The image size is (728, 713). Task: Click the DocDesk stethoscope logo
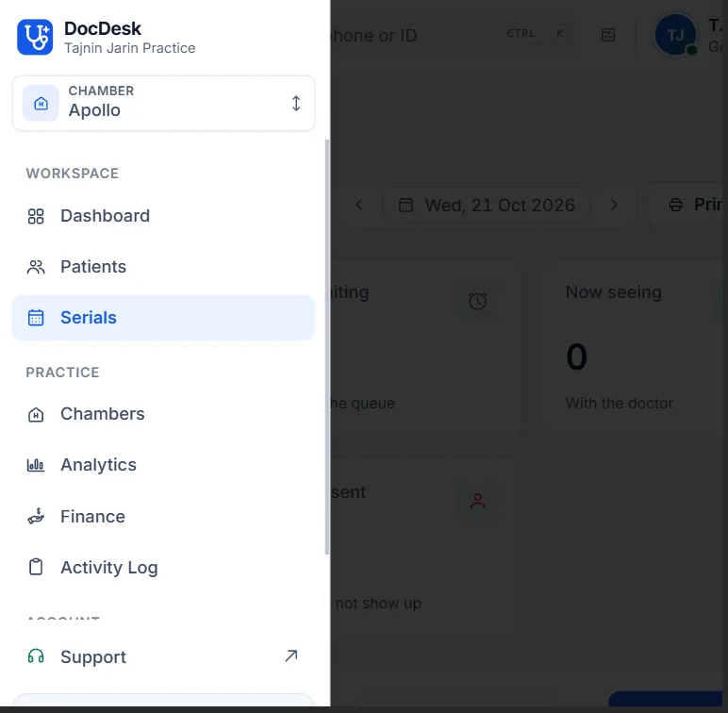pos(35,37)
